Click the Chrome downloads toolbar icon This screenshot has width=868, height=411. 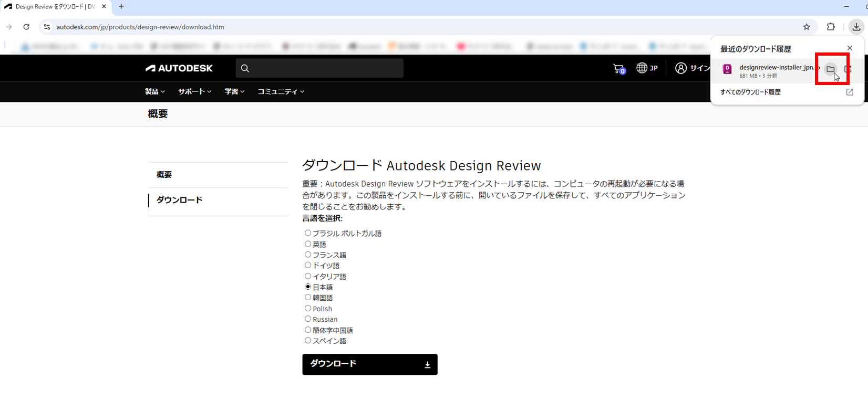(x=856, y=27)
